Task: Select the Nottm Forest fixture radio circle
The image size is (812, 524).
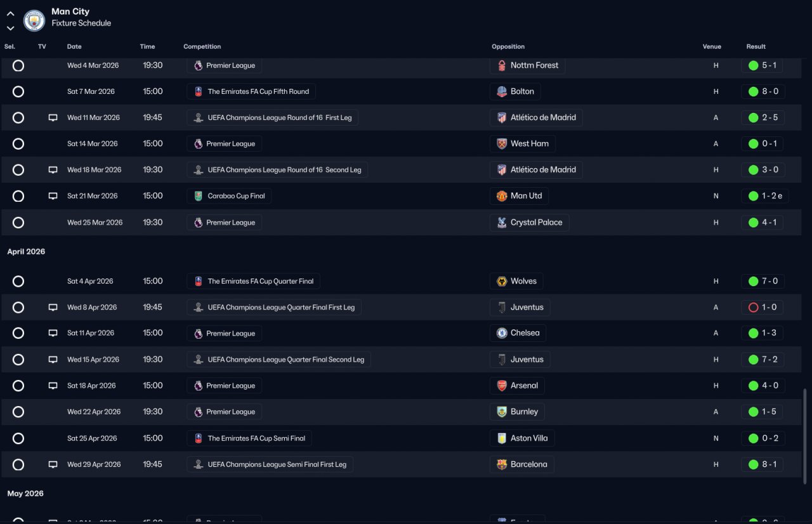Action: coord(18,65)
